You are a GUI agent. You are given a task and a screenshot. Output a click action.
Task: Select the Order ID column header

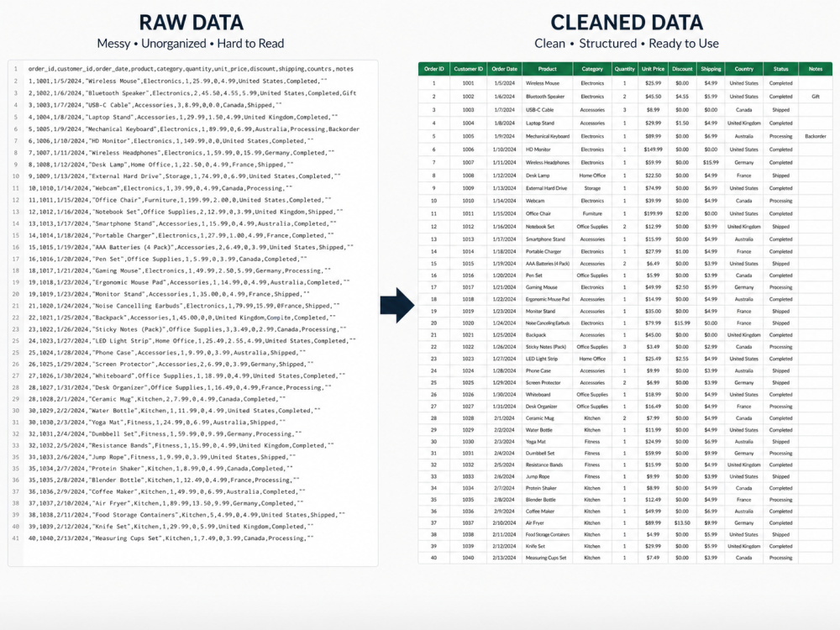point(434,69)
